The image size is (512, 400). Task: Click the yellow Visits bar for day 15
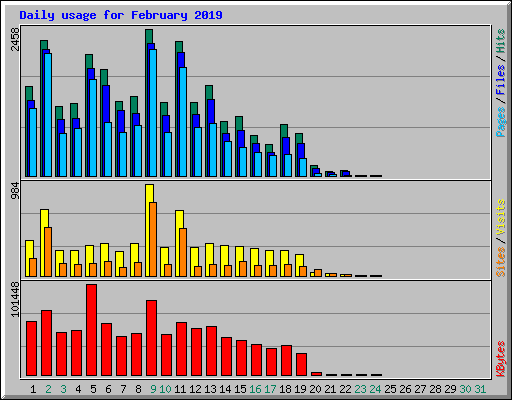(x=238, y=261)
